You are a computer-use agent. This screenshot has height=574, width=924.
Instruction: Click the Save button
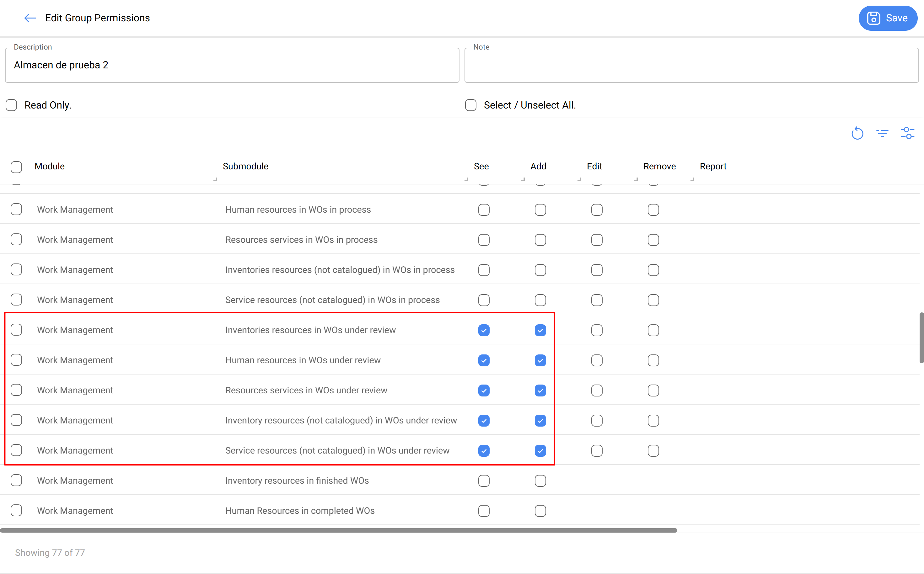[x=888, y=18]
